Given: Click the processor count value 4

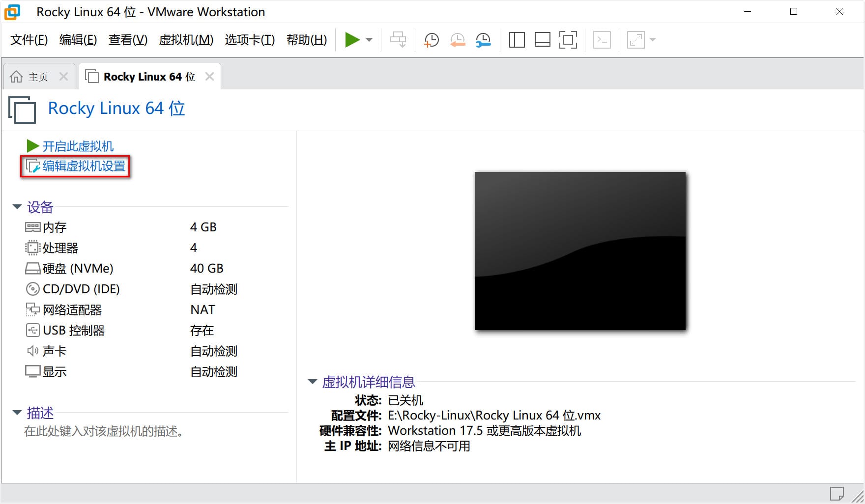Looking at the screenshot, I should 194,248.
